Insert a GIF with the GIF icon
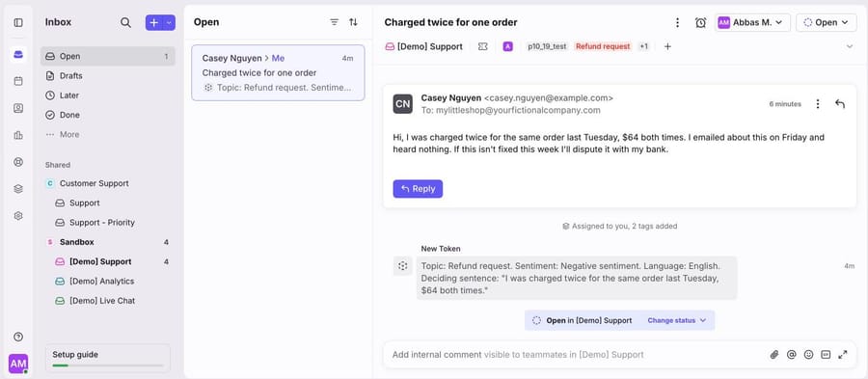 (826, 355)
